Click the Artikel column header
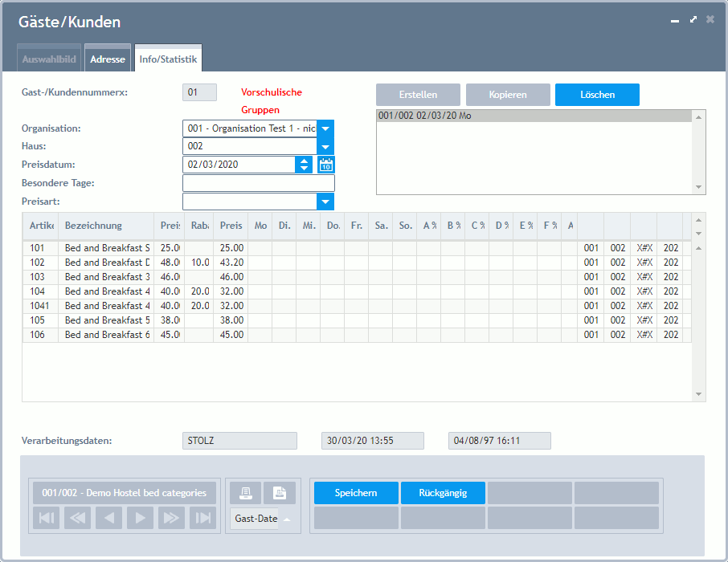 [41, 226]
